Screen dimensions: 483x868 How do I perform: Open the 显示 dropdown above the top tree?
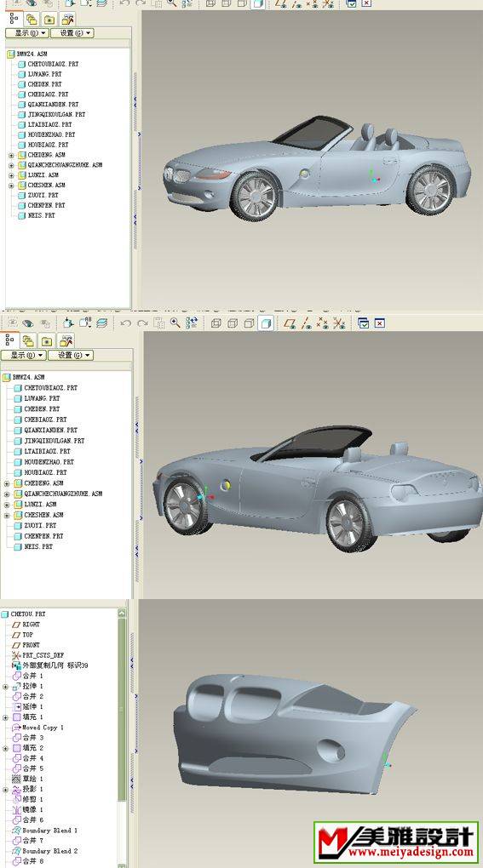[26, 32]
